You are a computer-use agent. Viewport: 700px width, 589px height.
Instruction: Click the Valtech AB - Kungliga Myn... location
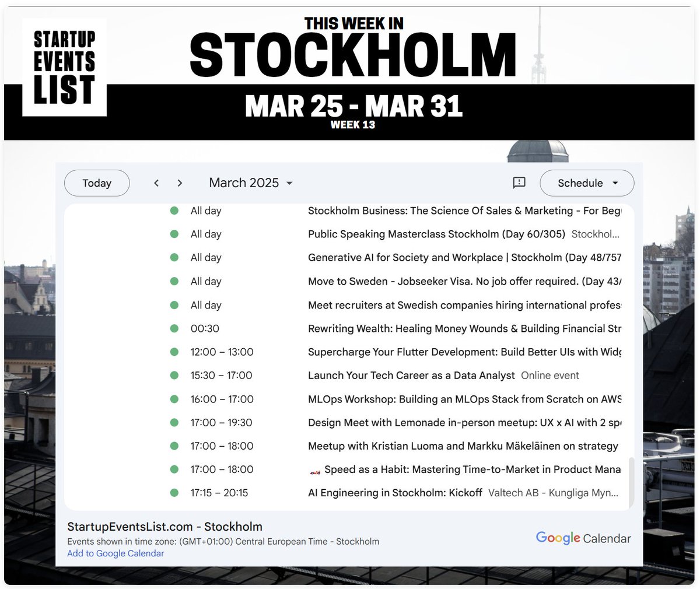554,493
